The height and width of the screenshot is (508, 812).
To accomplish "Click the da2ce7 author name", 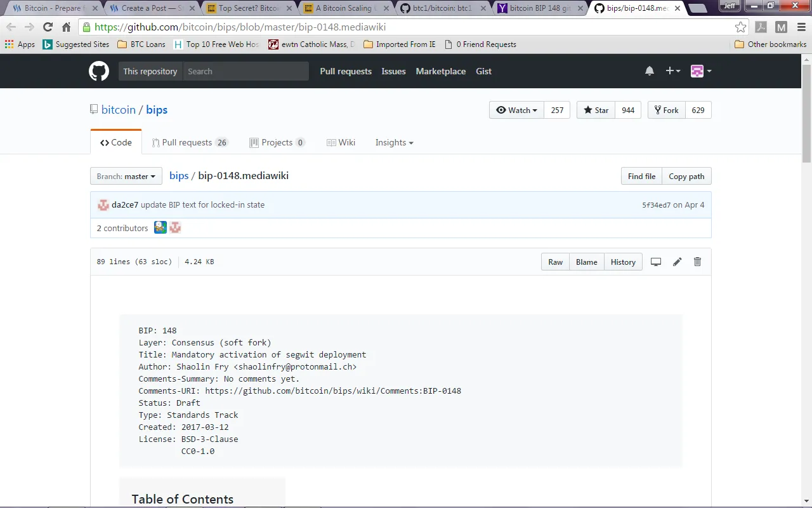I will click(x=125, y=205).
